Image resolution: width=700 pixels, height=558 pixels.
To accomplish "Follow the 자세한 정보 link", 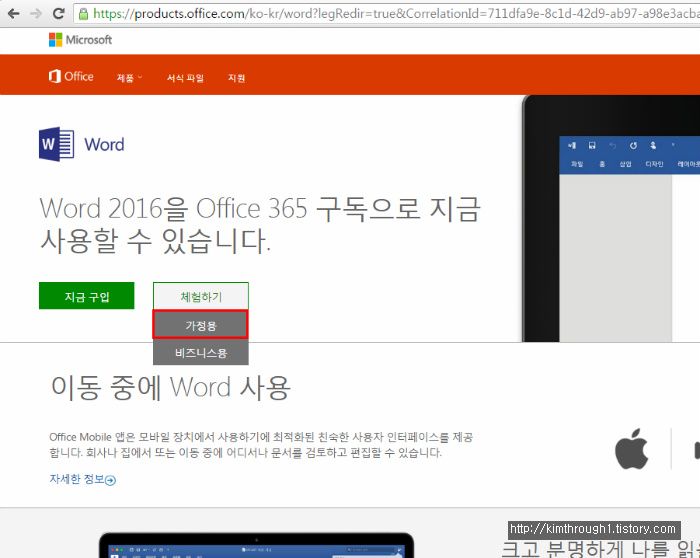I will (x=83, y=479).
